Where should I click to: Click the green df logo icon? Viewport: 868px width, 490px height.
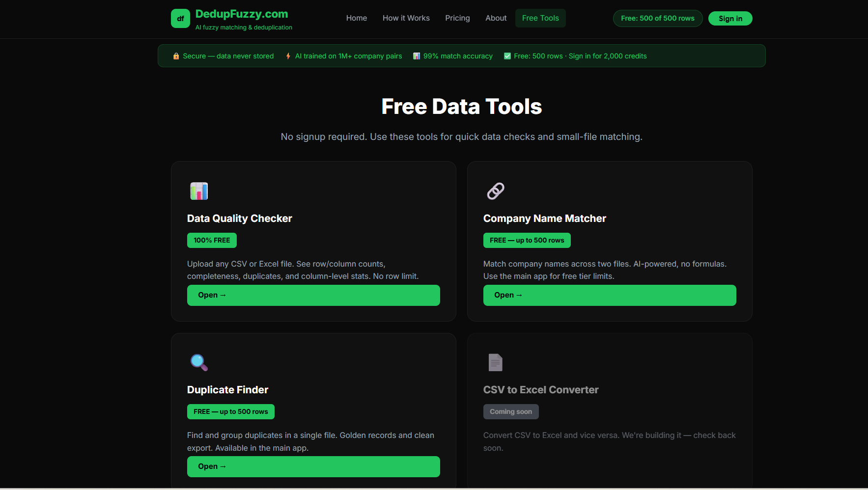tap(180, 19)
